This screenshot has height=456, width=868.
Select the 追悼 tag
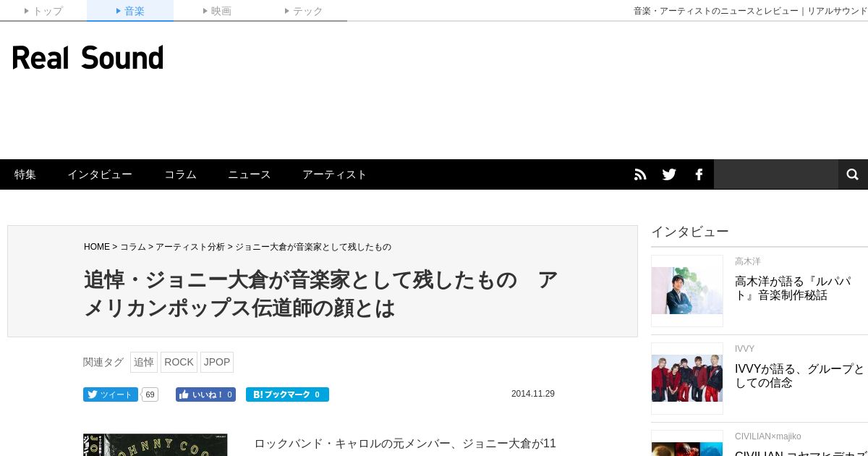coord(144,362)
